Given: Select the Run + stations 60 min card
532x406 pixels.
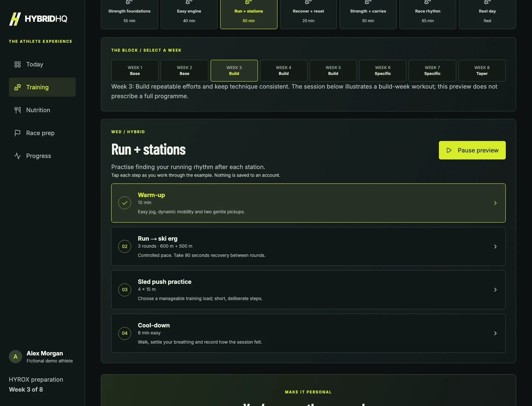Looking at the screenshot, I should (x=249, y=14).
